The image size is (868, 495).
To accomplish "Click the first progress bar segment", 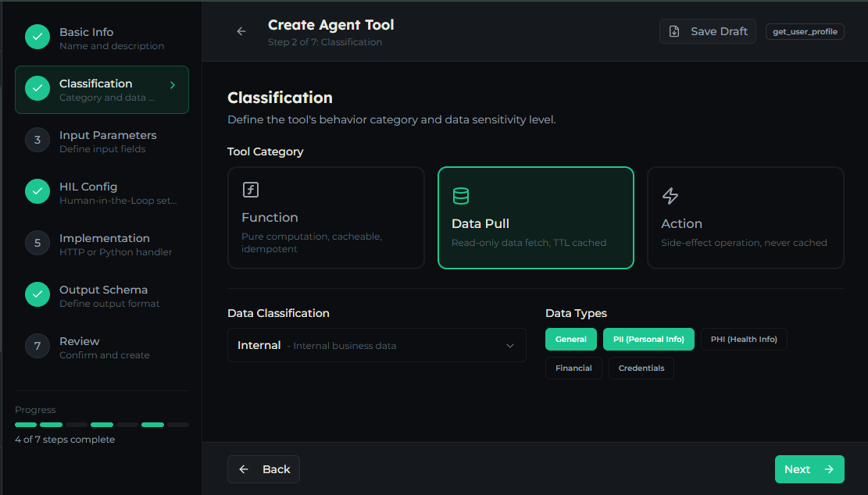I will tap(26, 425).
